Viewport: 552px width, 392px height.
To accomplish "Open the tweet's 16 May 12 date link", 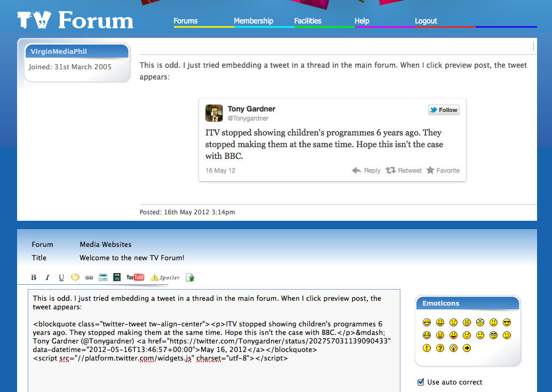I will (220, 171).
